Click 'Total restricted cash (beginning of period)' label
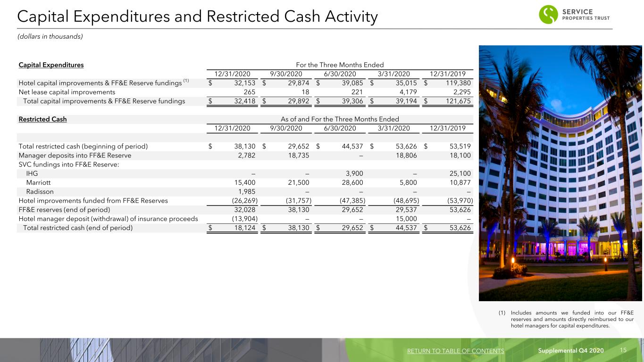This screenshot has height=362, width=644. (x=83, y=147)
